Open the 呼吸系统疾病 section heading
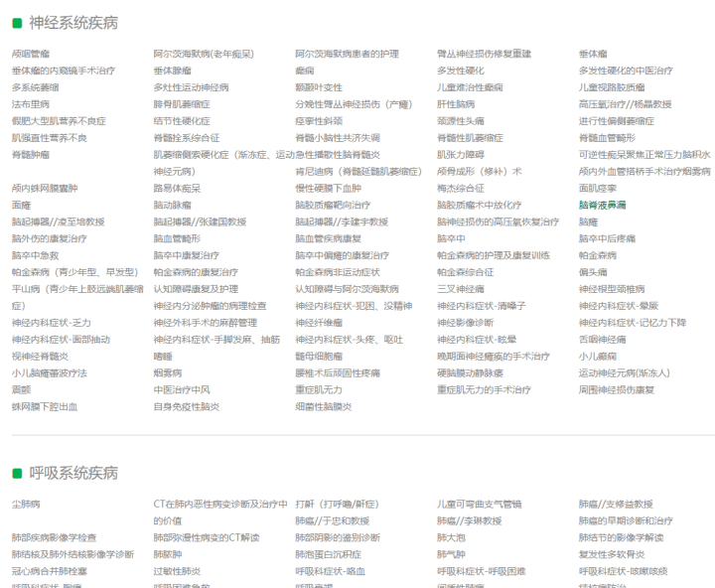The height and width of the screenshot is (588, 715). tap(72, 473)
